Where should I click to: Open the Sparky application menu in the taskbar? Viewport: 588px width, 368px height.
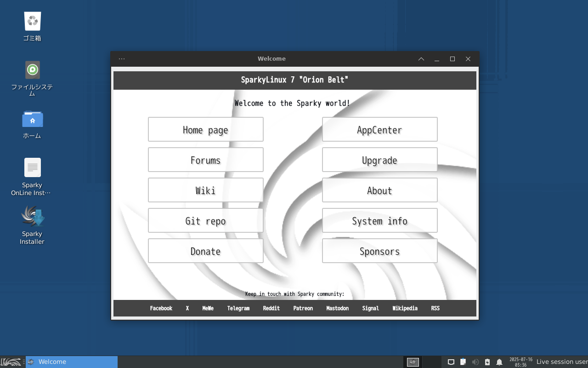pyautogui.click(x=11, y=362)
